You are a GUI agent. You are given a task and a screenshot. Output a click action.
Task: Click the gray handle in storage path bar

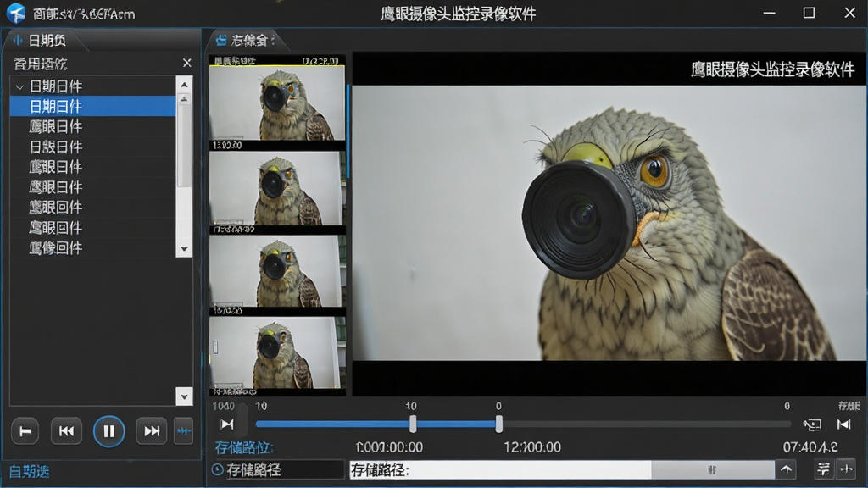(712, 470)
